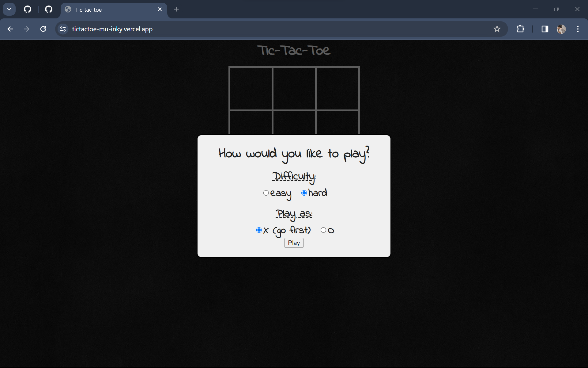Open a new tab with plus button
588x368 pixels.
(x=176, y=9)
